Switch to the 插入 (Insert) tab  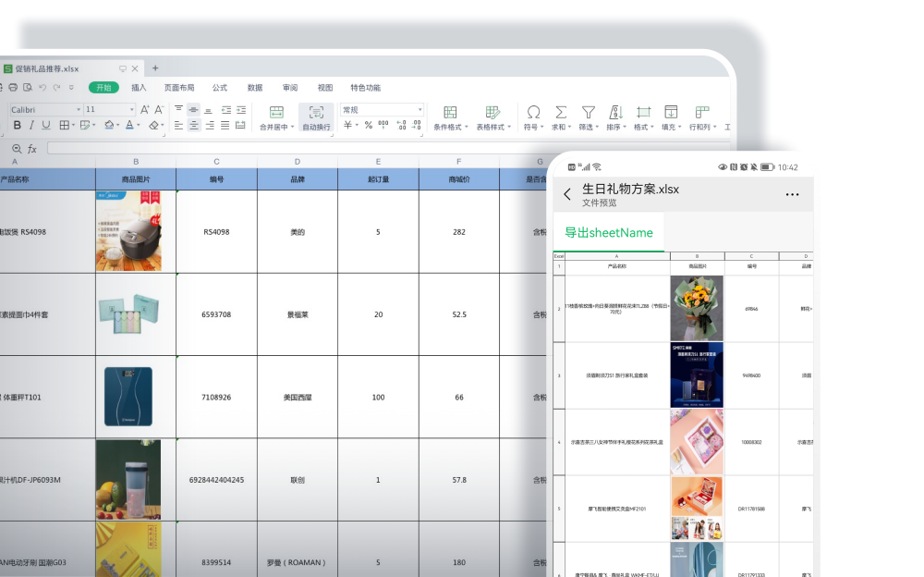point(139,87)
